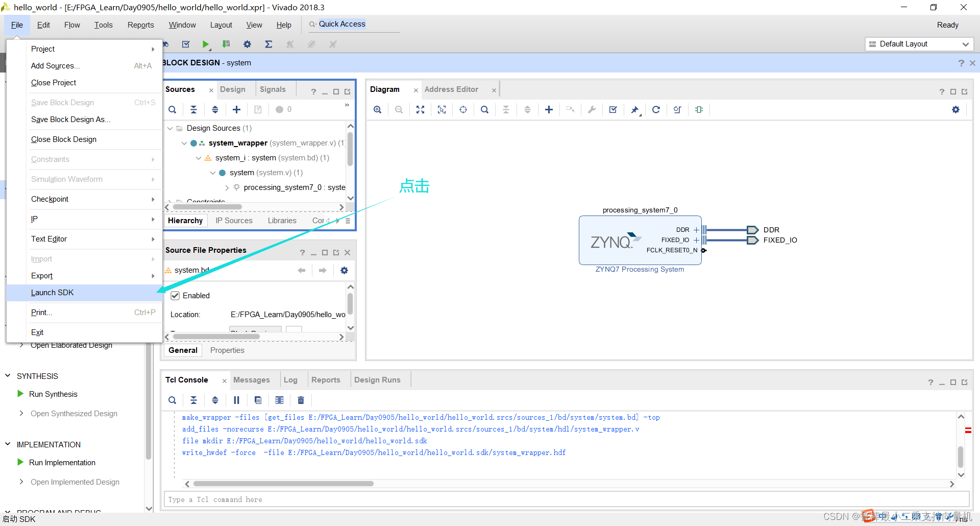The width and height of the screenshot is (980, 526).
Task: Go to previous object in Source File Properties
Action: [302, 270]
